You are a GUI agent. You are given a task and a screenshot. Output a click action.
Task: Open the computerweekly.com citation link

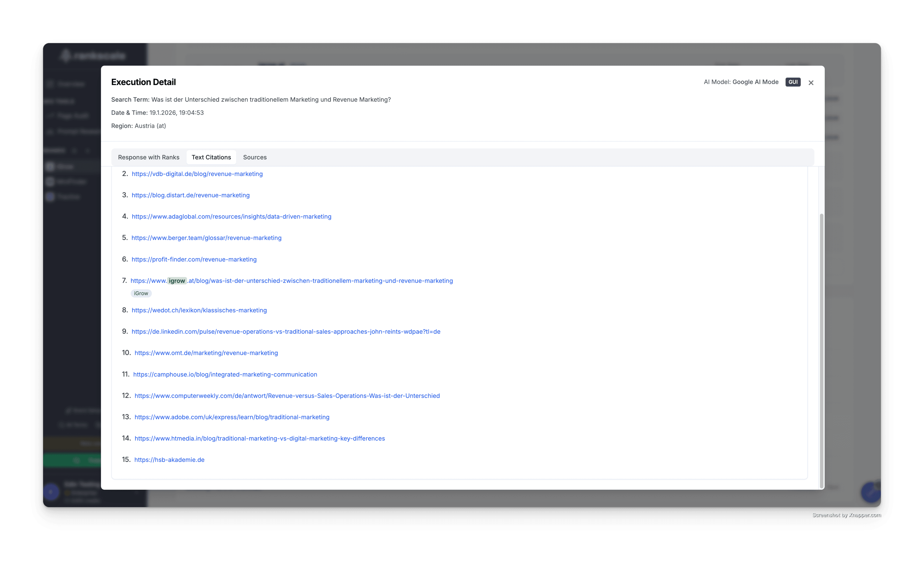pos(287,396)
